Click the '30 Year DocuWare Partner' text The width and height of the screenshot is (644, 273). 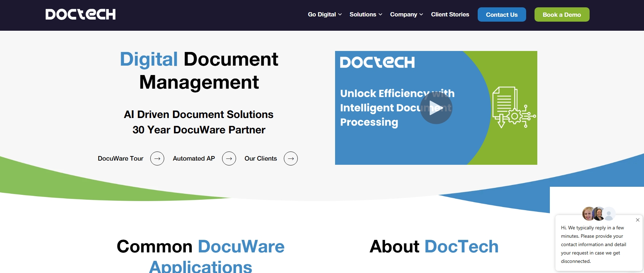199,130
